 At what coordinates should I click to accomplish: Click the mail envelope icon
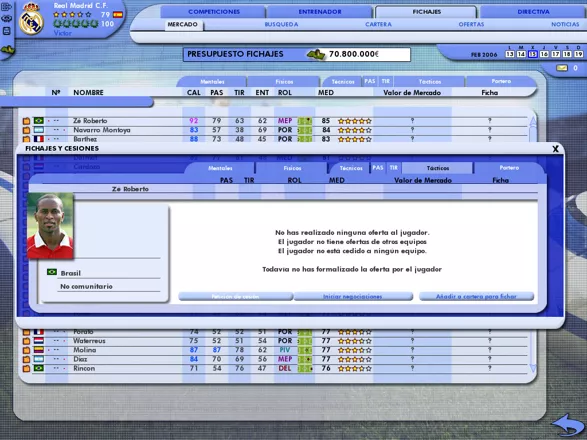click(x=562, y=68)
